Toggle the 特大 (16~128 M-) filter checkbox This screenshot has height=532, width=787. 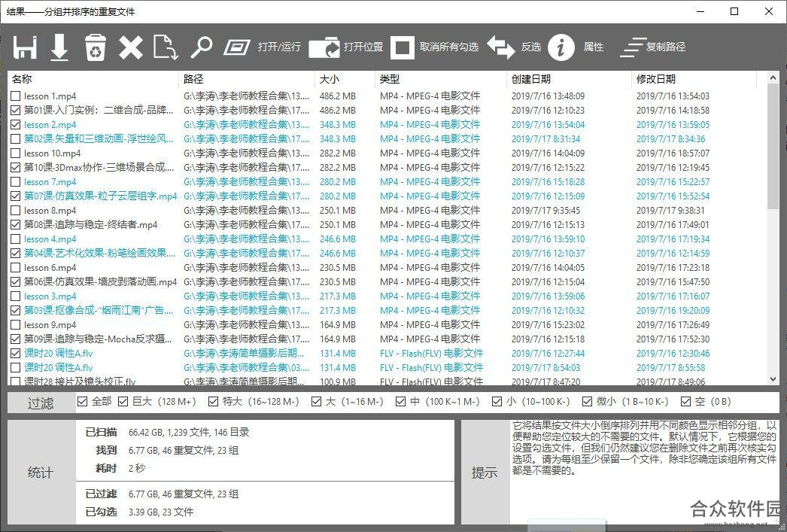(x=214, y=402)
